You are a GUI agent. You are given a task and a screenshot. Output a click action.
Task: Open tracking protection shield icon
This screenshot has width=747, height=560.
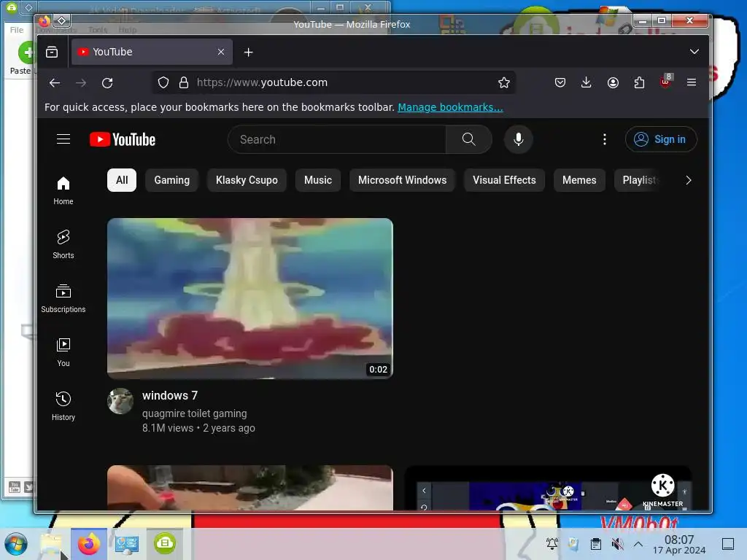[163, 83]
